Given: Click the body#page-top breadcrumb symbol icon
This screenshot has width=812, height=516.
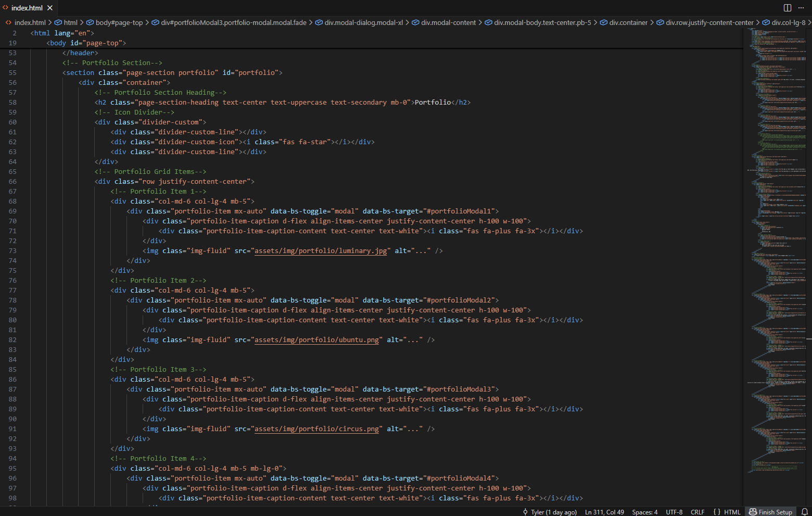Looking at the screenshot, I should pos(90,22).
